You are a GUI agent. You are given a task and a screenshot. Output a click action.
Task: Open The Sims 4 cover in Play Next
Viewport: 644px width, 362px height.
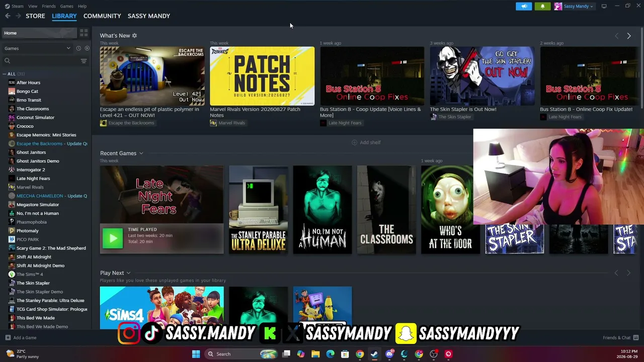pos(162,308)
